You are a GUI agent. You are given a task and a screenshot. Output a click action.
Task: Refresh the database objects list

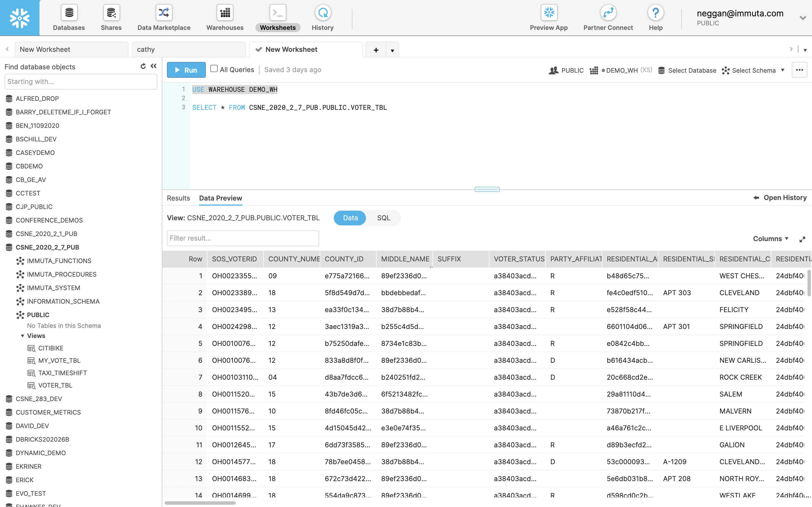tap(143, 66)
